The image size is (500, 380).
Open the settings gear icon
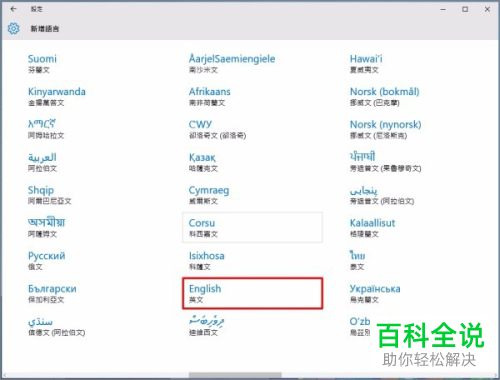[13, 29]
